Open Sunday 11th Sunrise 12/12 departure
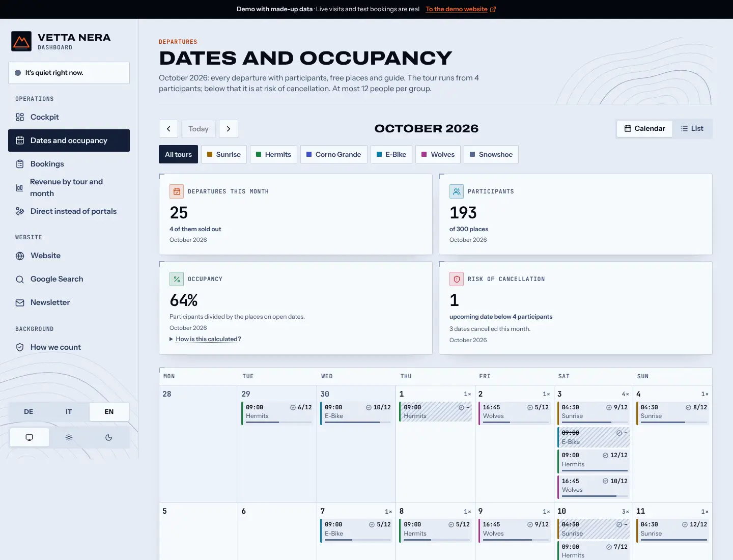Image resolution: width=733 pixels, height=560 pixels. click(672, 530)
